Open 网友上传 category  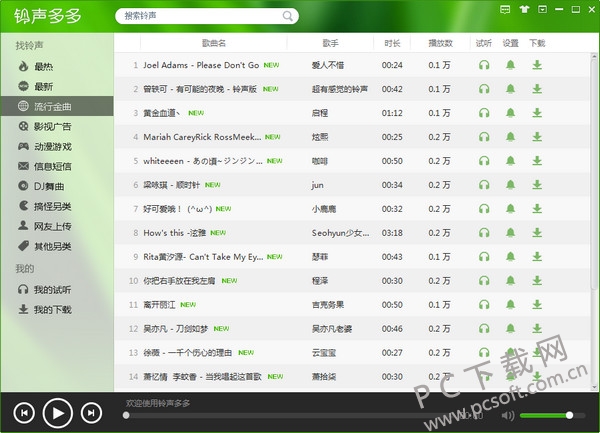(57, 226)
